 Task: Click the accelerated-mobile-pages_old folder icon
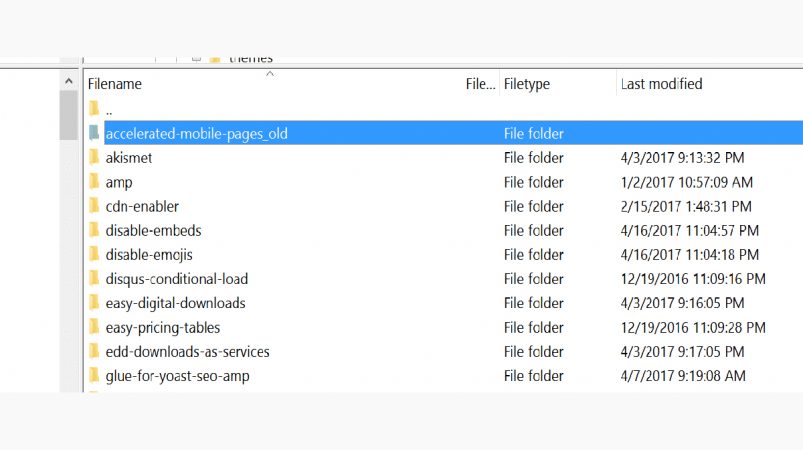click(94, 133)
